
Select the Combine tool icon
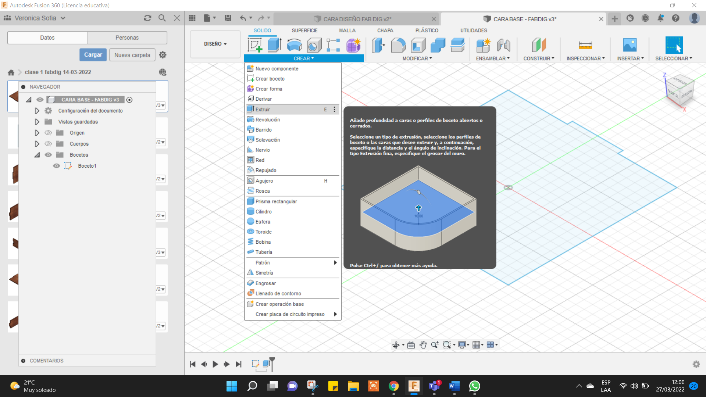coord(438,45)
